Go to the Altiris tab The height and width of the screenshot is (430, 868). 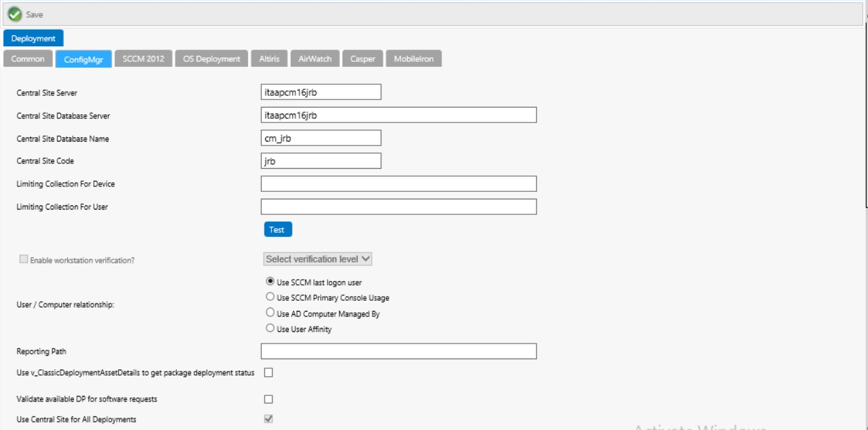269,59
